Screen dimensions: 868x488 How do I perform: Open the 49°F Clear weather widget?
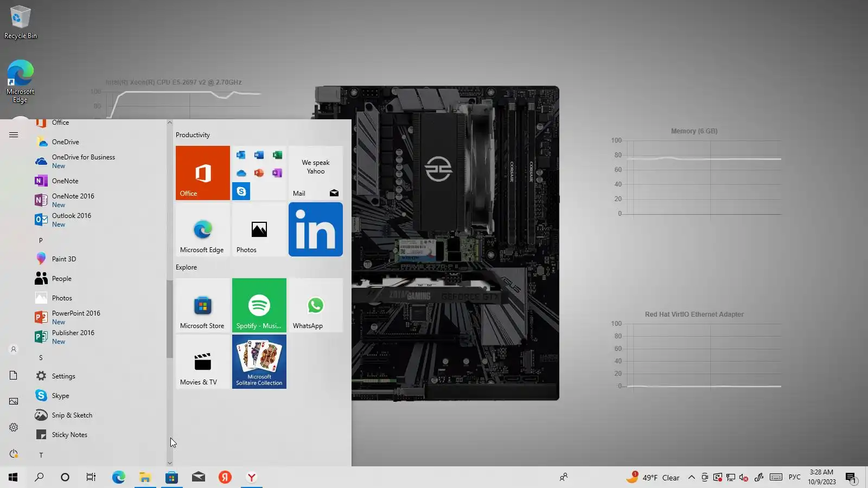click(653, 477)
